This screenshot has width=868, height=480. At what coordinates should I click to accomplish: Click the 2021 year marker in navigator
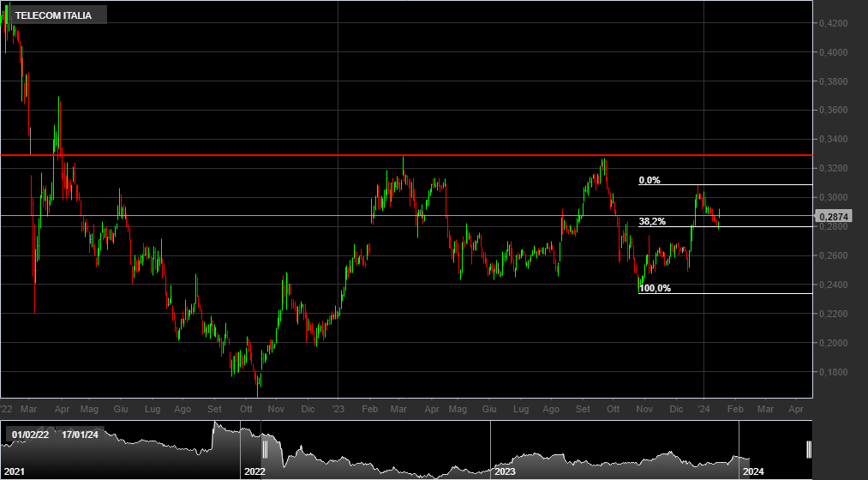[x=14, y=471]
